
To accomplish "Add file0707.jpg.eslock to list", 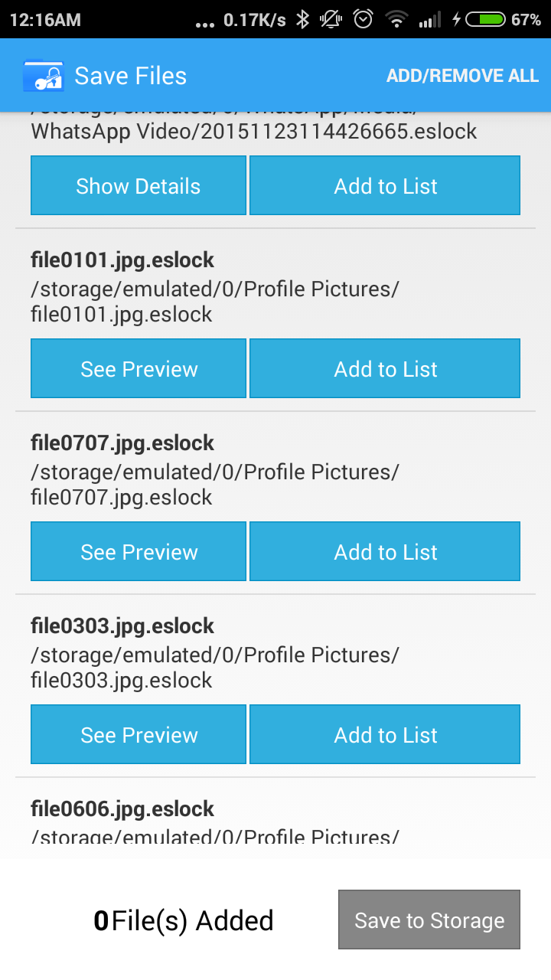I will pos(385,552).
